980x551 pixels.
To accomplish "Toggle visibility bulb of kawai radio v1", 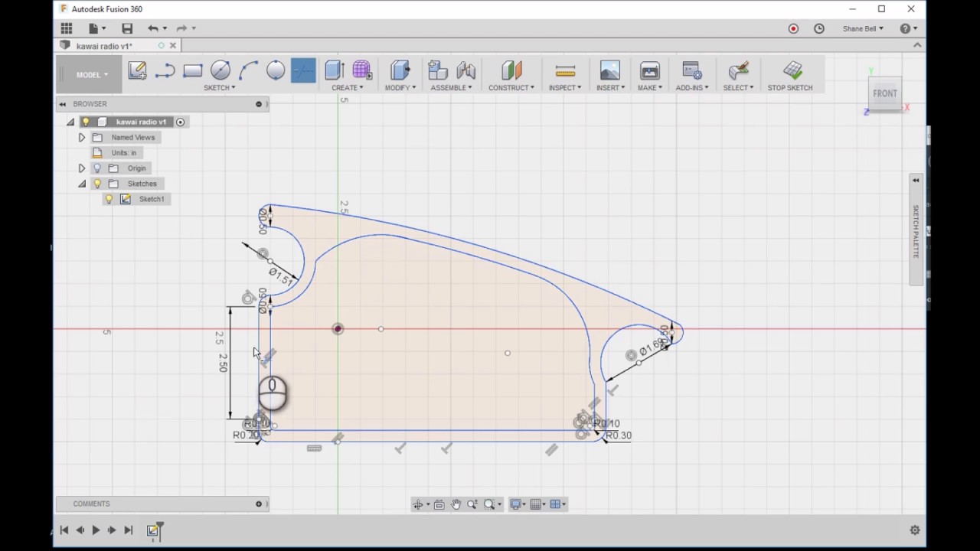I will coord(86,122).
